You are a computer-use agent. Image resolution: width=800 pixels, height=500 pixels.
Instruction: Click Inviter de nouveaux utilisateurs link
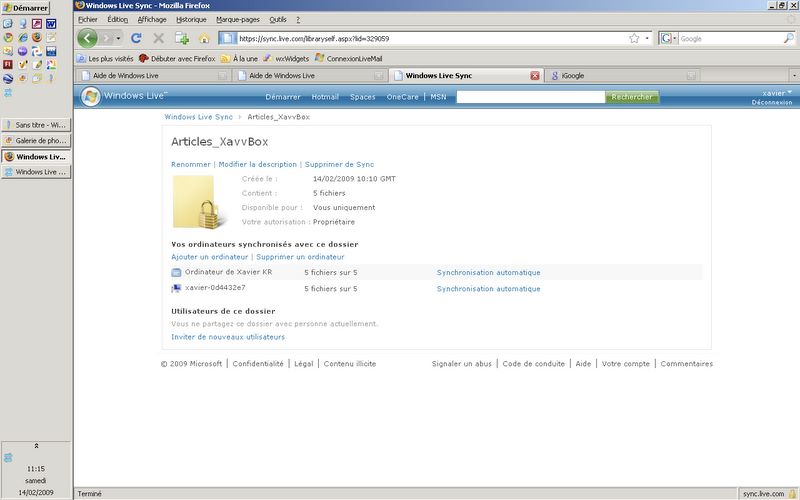pos(228,337)
